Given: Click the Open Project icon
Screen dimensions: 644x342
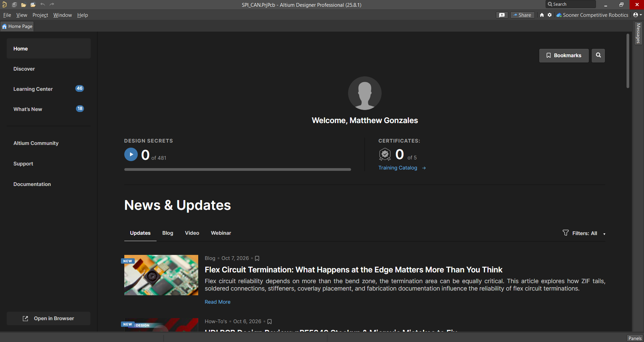Looking at the screenshot, I should (33, 5).
